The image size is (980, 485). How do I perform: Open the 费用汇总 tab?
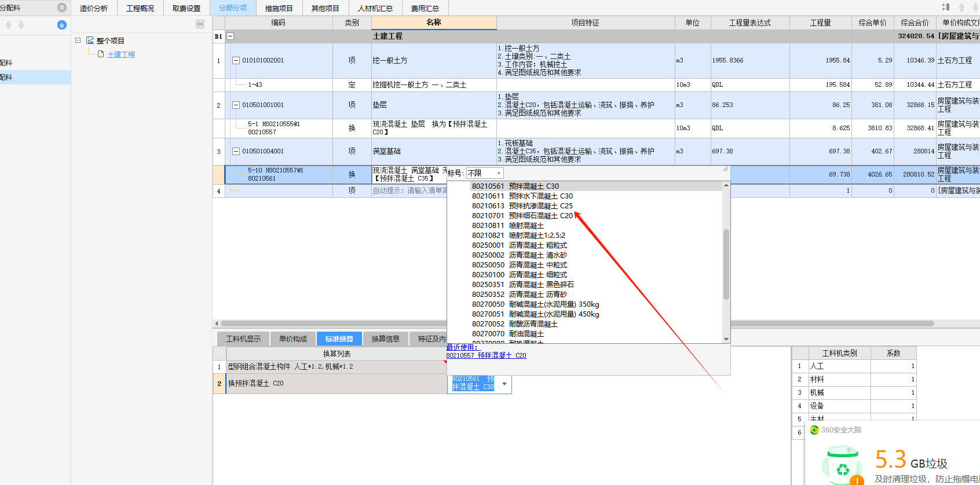pos(425,8)
